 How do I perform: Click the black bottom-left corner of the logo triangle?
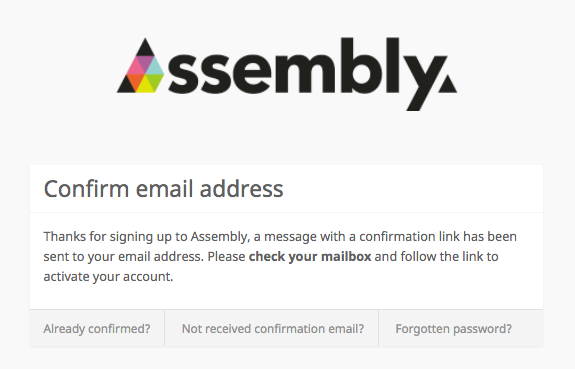point(126,87)
